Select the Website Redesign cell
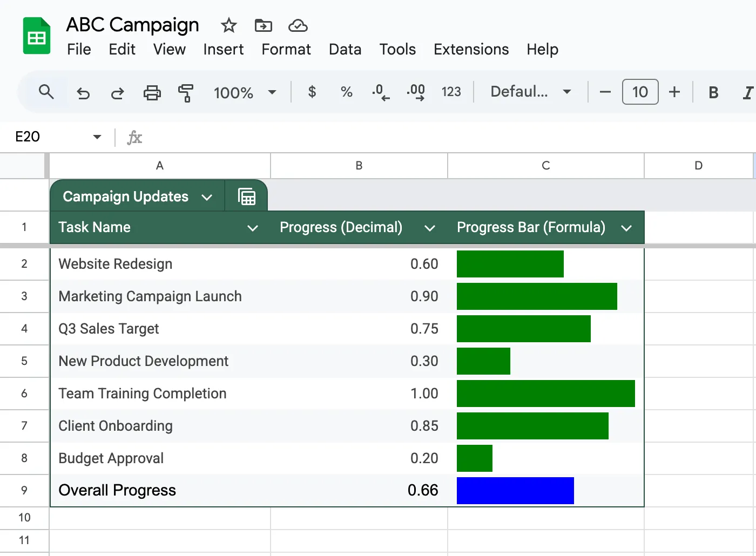The image size is (756, 556). (160, 264)
